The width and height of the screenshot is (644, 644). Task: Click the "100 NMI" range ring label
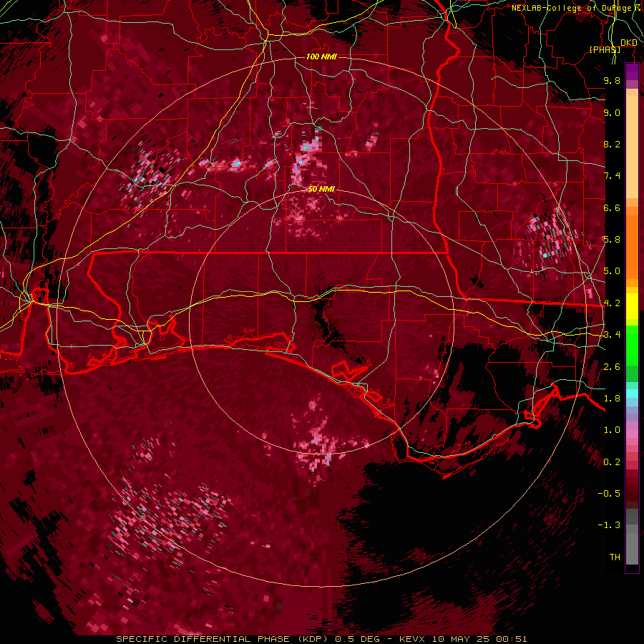pyautogui.click(x=321, y=57)
